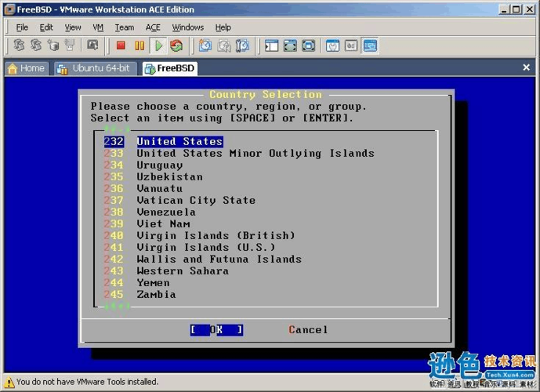Close the current tab with X
The width and height of the screenshot is (540, 392).
(526, 67)
